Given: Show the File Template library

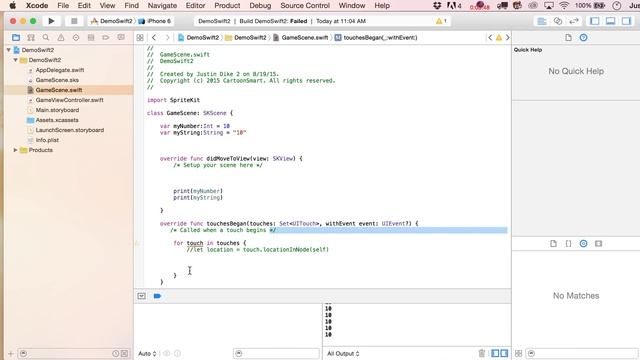Looking at the screenshot, I should pyautogui.click(x=553, y=244).
